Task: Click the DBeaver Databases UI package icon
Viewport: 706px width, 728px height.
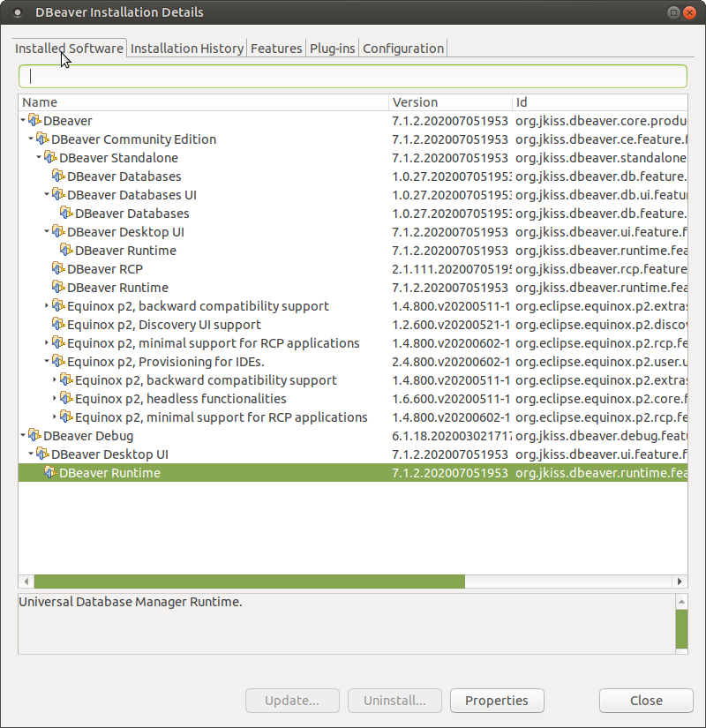Action: click(56, 194)
